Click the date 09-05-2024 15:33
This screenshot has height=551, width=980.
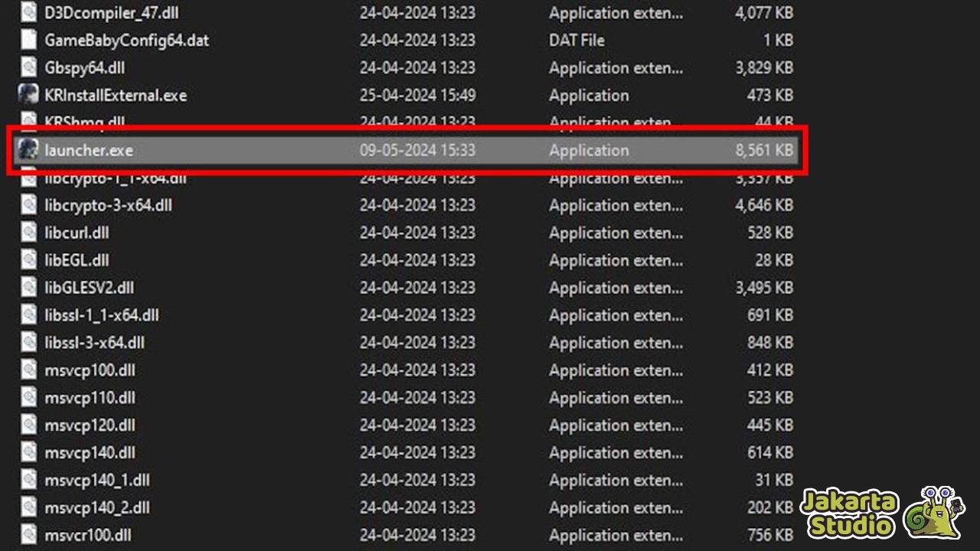coord(417,151)
